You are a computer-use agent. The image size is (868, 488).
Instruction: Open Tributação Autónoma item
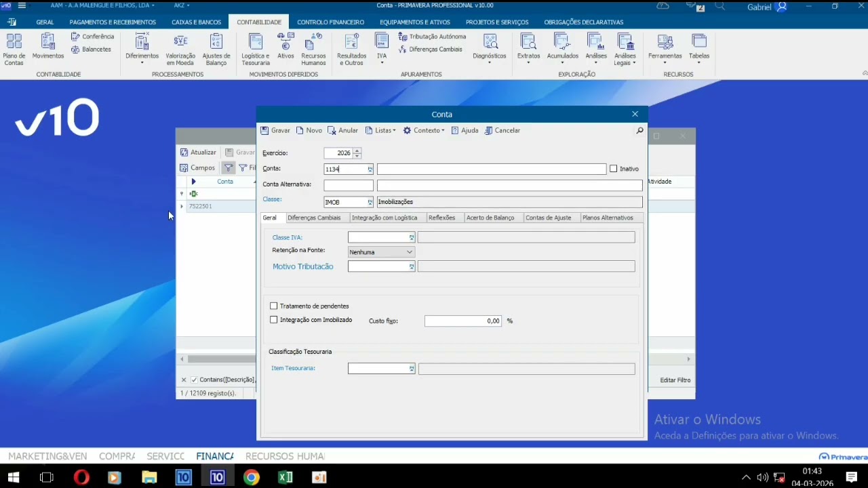pyautogui.click(x=433, y=37)
